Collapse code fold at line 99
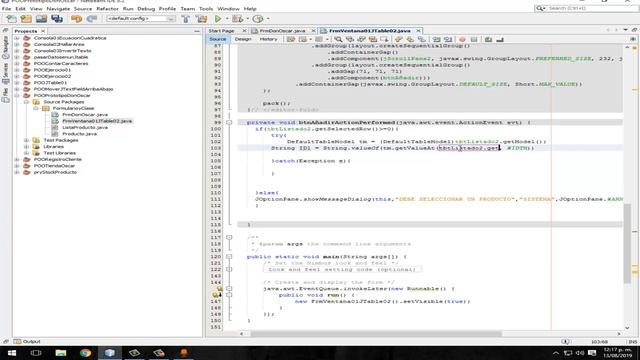This screenshot has width=640, height=360. [229, 122]
